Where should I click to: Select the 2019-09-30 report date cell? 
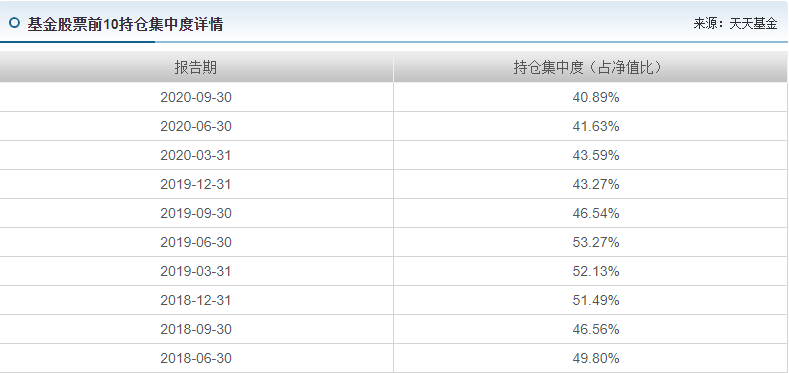pyautogui.click(x=196, y=213)
